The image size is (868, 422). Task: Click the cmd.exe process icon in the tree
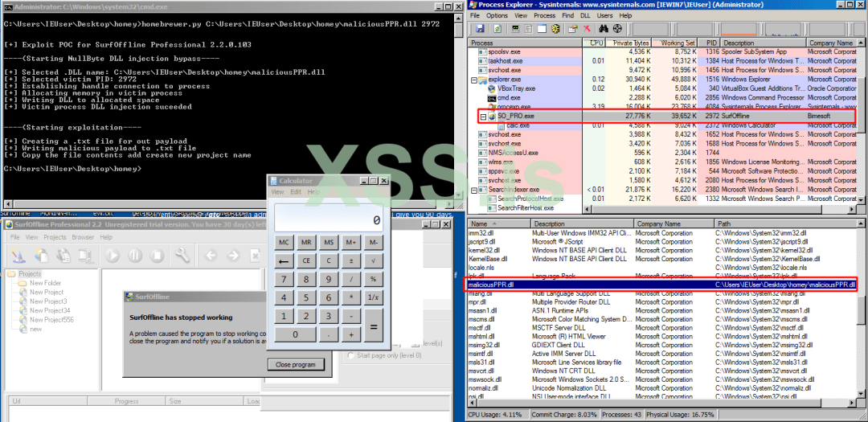[492, 97]
